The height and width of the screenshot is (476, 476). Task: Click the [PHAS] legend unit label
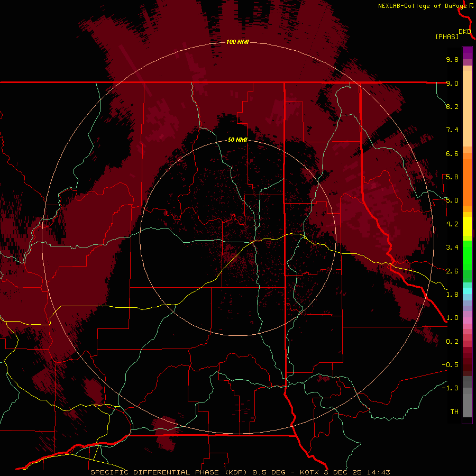(447, 36)
